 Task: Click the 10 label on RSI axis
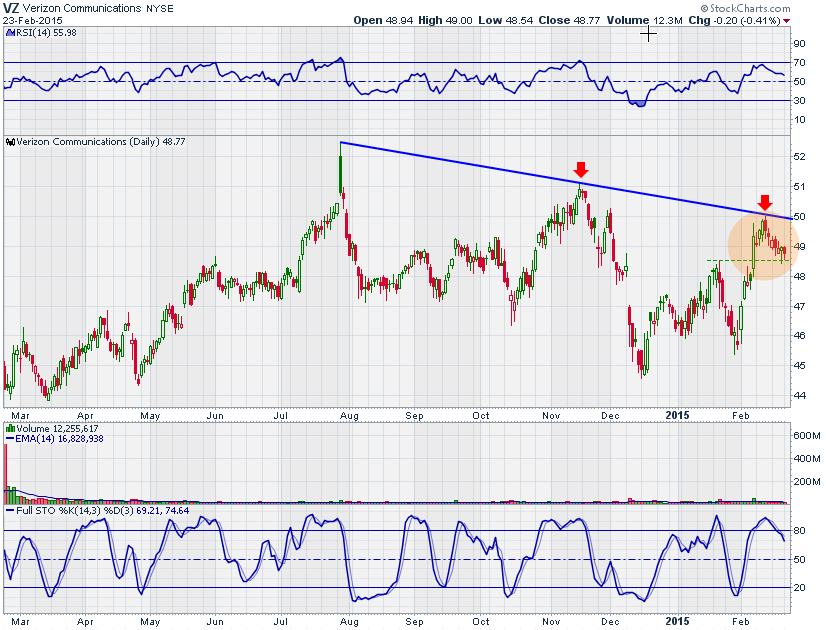[x=800, y=120]
